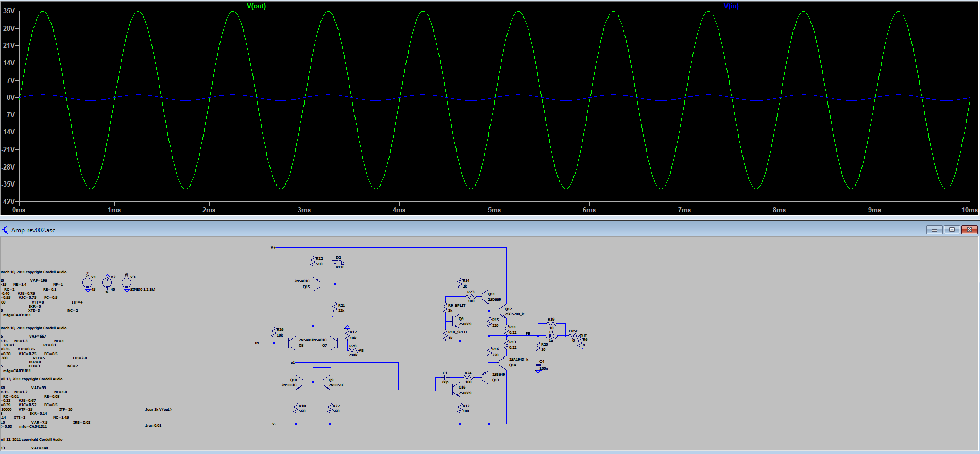The width and height of the screenshot is (980, 454).
Task: Select inductor L1 1µ
Action: (x=551, y=336)
